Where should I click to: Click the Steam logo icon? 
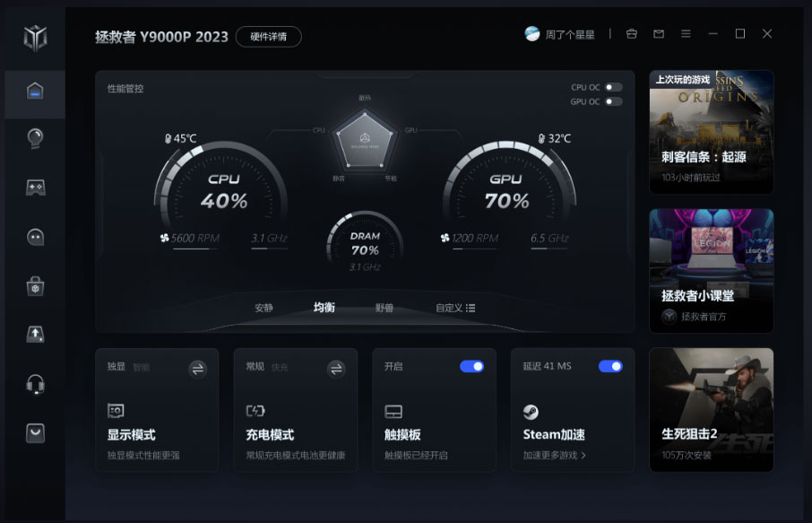(x=531, y=412)
